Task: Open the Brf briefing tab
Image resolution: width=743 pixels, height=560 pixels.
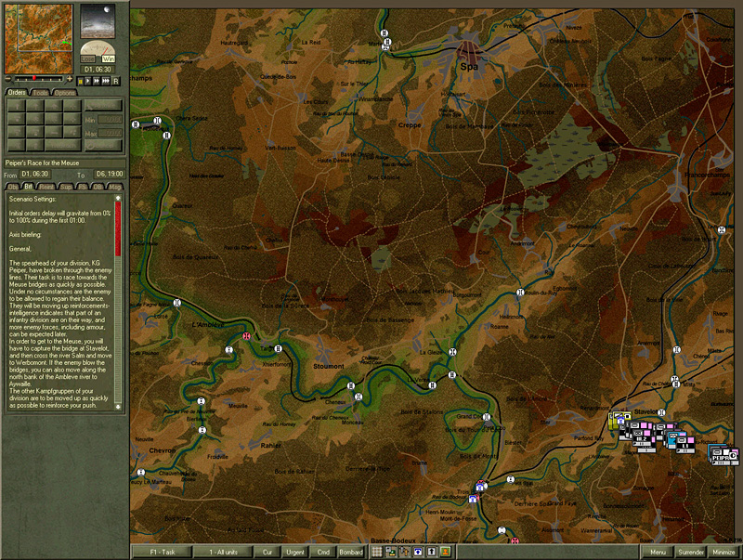Action: [28, 187]
